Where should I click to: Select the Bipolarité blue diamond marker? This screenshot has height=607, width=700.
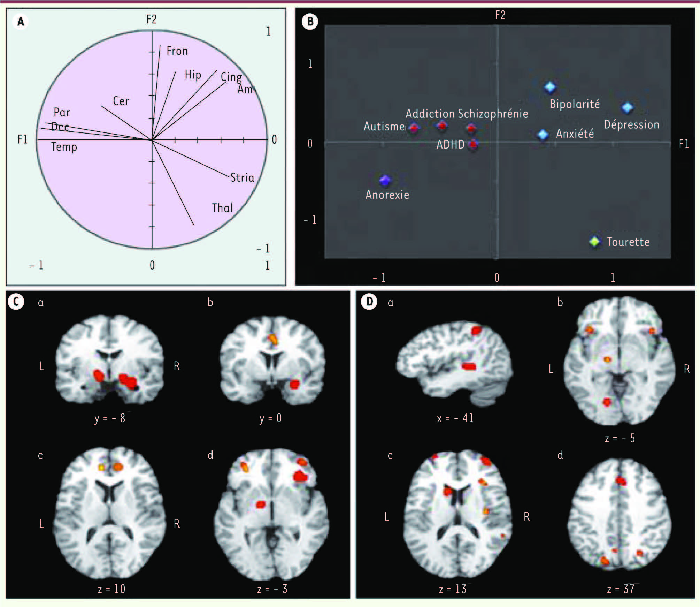pos(550,87)
